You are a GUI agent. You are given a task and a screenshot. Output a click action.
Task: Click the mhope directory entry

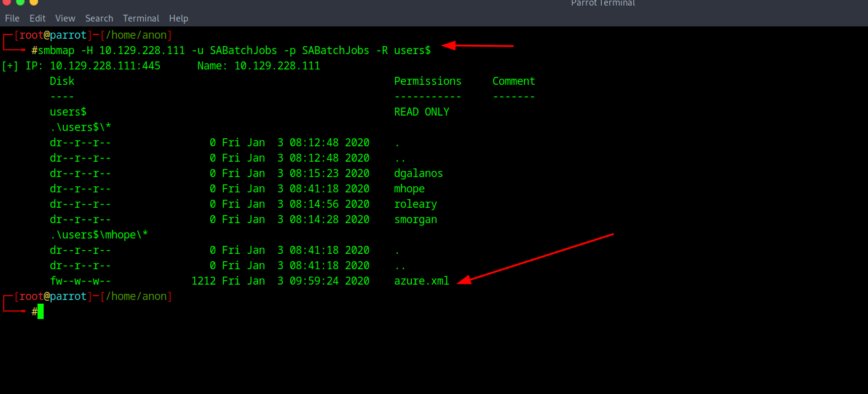[409, 189]
